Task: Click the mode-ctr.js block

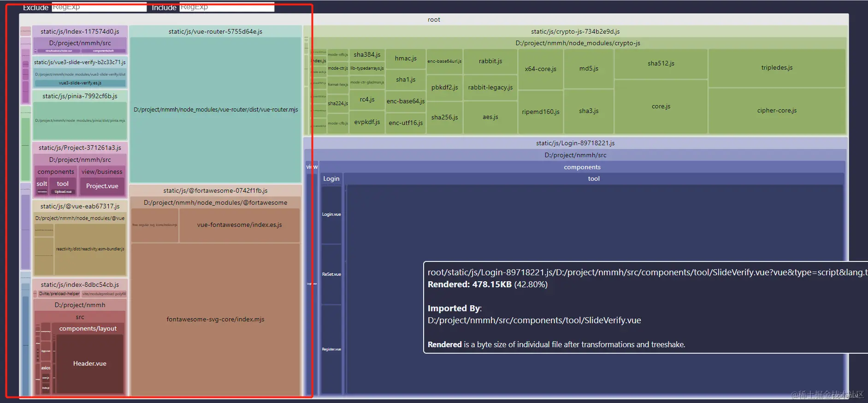Action: (x=337, y=68)
